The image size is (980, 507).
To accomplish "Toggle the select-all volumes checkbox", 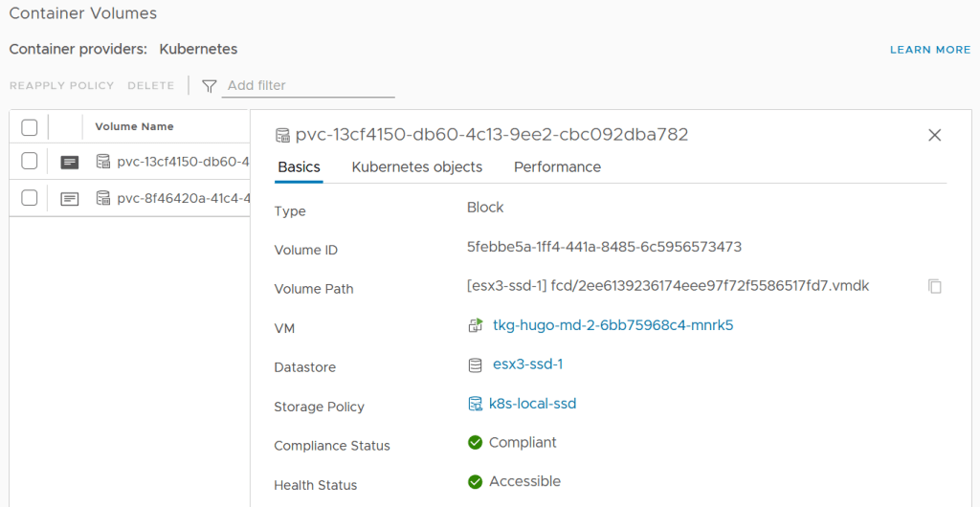I will point(30,127).
